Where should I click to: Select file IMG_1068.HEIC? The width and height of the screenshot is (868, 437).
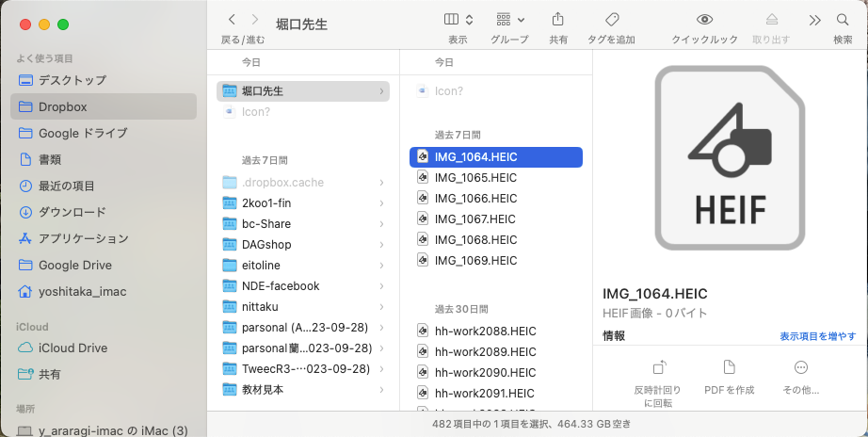coord(496,240)
